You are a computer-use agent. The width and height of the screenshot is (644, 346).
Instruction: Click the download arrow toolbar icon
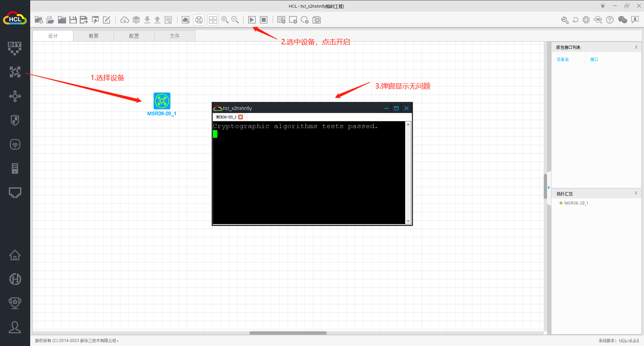pos(147,20)
